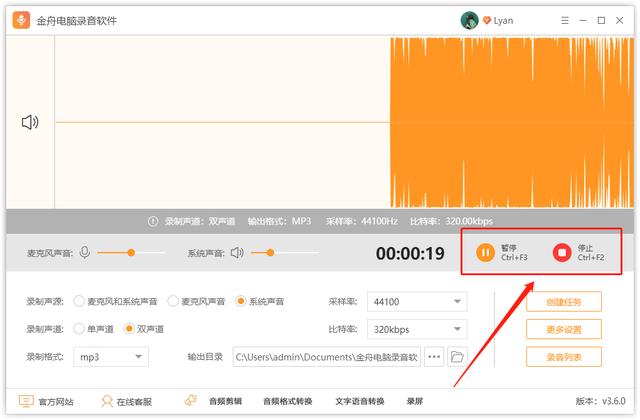Click the 更多设置 button

click(x=564, y=329)
